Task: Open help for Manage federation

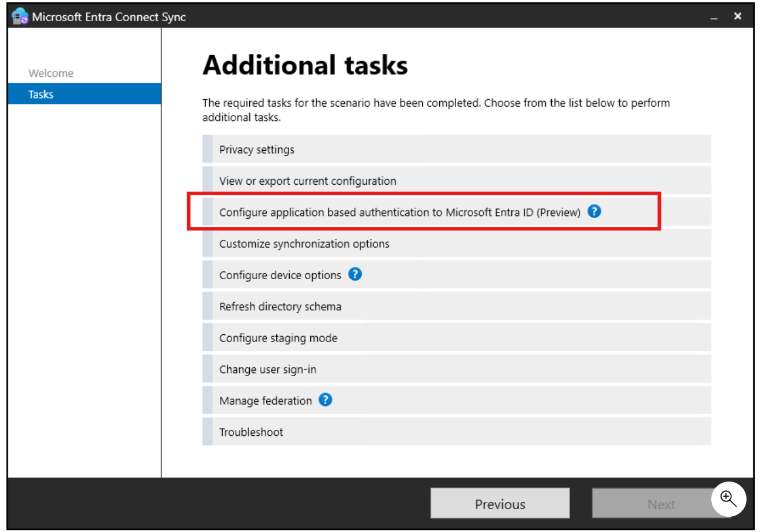Action: pos(325,399)
